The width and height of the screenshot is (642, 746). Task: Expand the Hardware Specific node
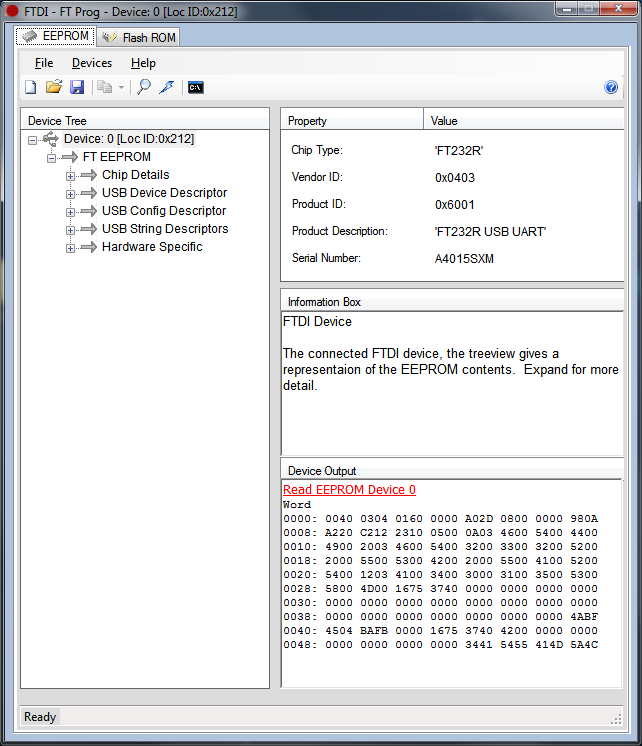(70, 248)
